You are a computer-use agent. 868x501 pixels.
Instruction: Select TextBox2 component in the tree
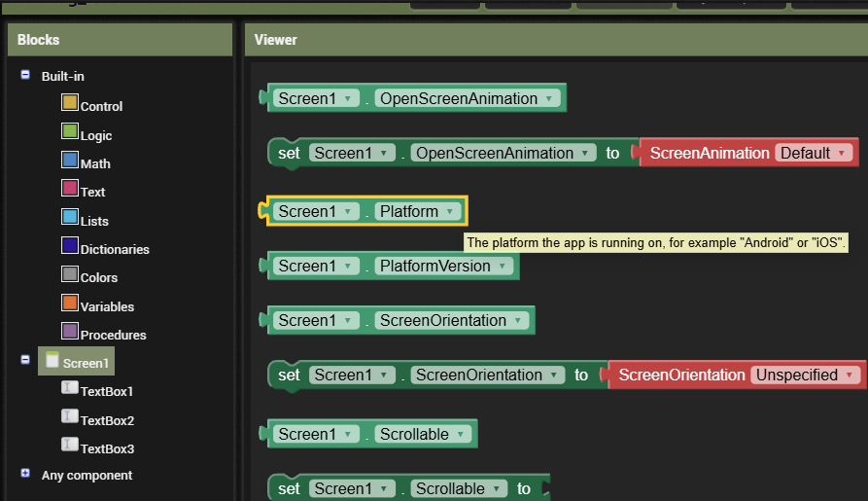pyautogui.click(x=107, y=420)
